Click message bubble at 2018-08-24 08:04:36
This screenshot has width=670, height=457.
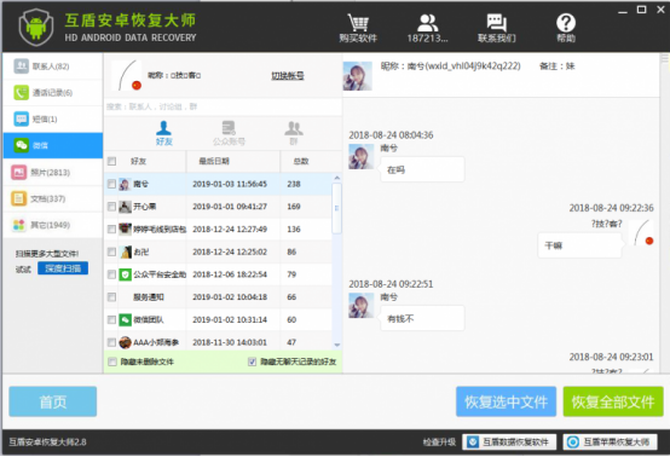pyautogui.click(x=422, y=170)
